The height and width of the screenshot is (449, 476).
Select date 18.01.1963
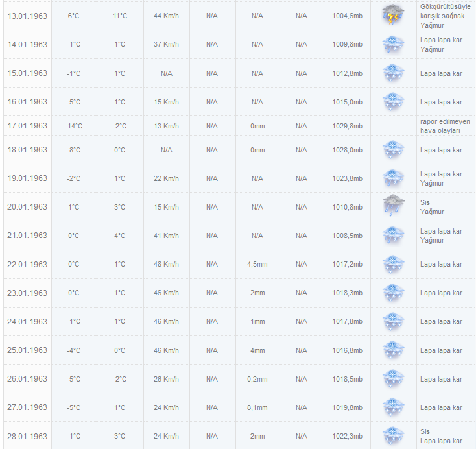(x=27, y=150)
